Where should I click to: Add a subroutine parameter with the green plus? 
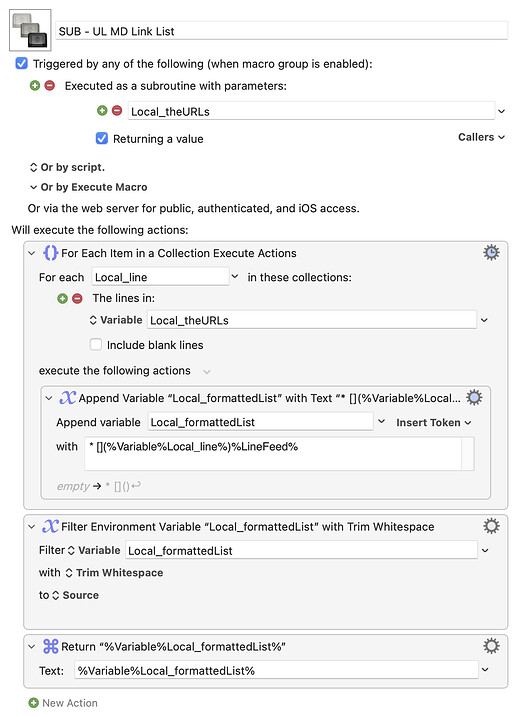point(102,111)
